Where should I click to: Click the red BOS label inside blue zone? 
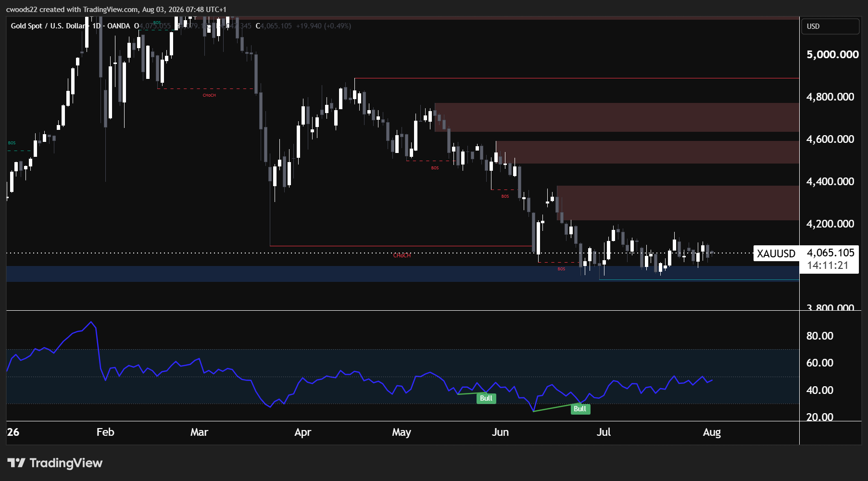(561, 269)
